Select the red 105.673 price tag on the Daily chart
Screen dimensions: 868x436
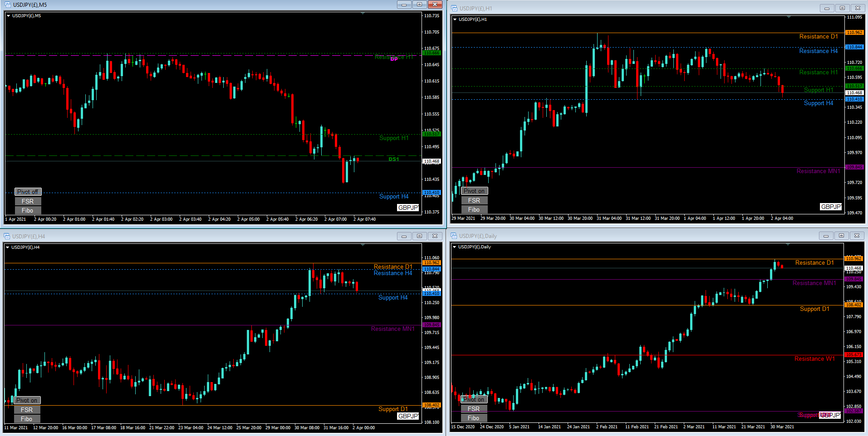click(x=853, y=355)
